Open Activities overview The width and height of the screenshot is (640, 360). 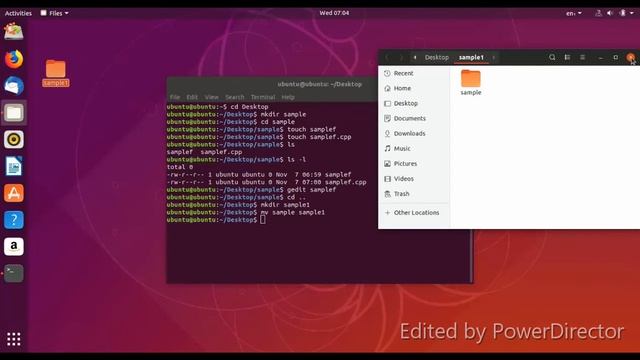18,13
